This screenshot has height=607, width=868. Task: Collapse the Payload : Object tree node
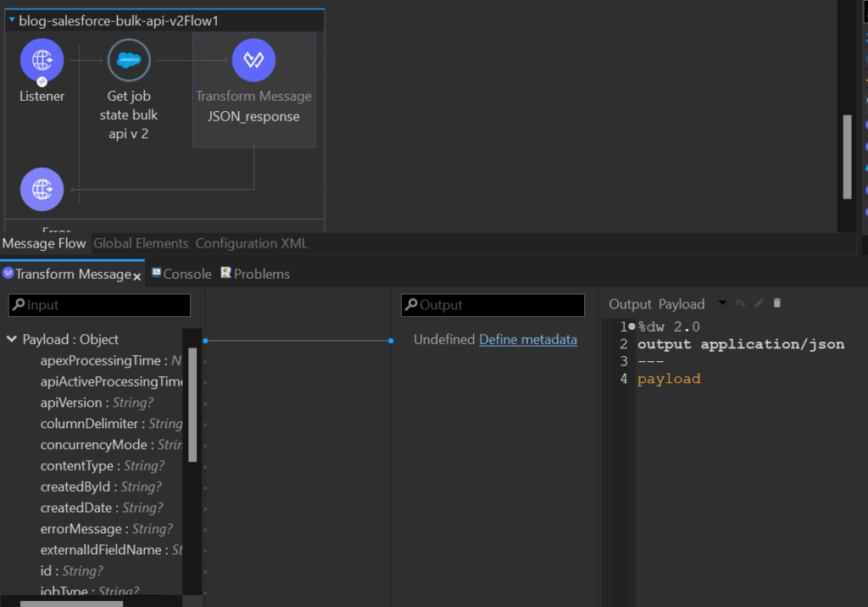11,338
